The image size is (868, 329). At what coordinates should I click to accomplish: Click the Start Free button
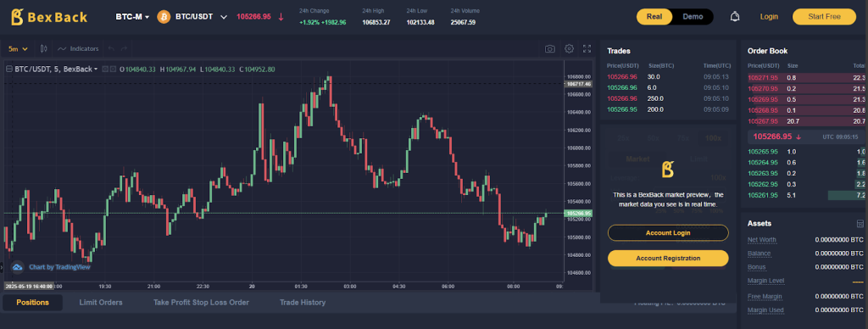tap(824, 17)
